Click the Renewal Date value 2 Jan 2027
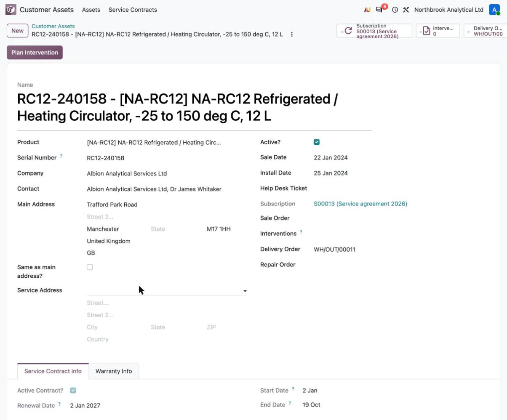Screen dimensions: 507x420 [x=85, y=406]
